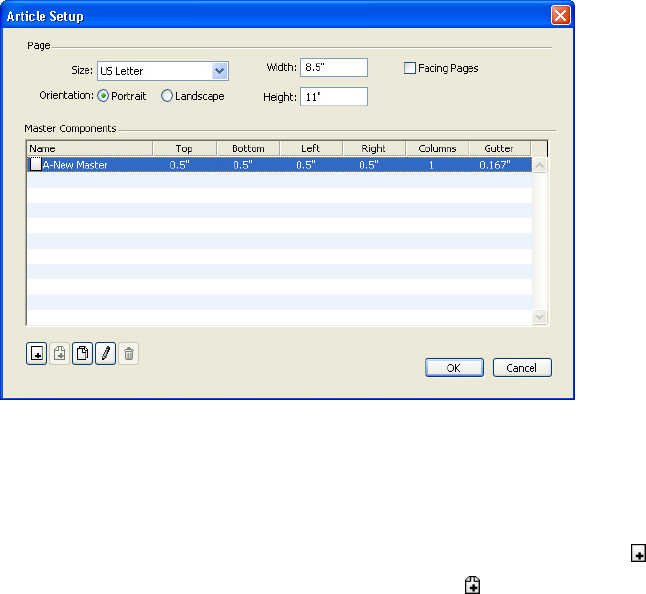This screenshot has height=594, width=646.
Task: Click the page icon beside A-New Master
Action: point(36,164)
